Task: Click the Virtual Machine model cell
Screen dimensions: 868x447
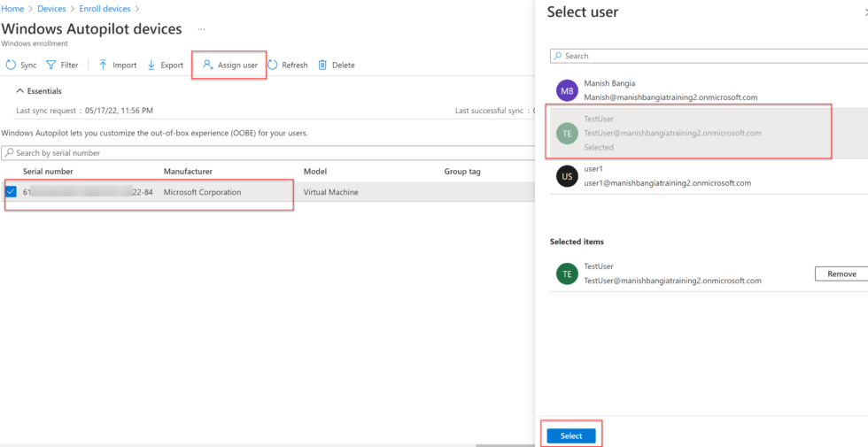Action: (x=330, y=192)
